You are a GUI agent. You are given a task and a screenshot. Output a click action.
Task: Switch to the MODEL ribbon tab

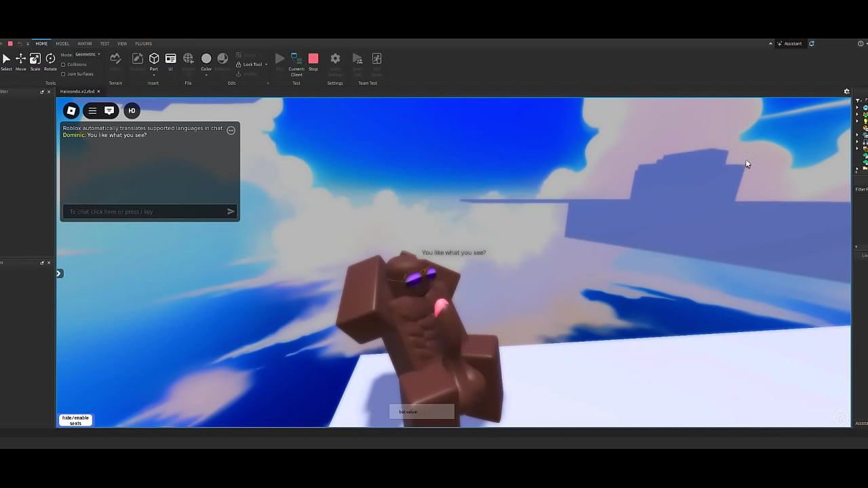(x=62, y=43)
